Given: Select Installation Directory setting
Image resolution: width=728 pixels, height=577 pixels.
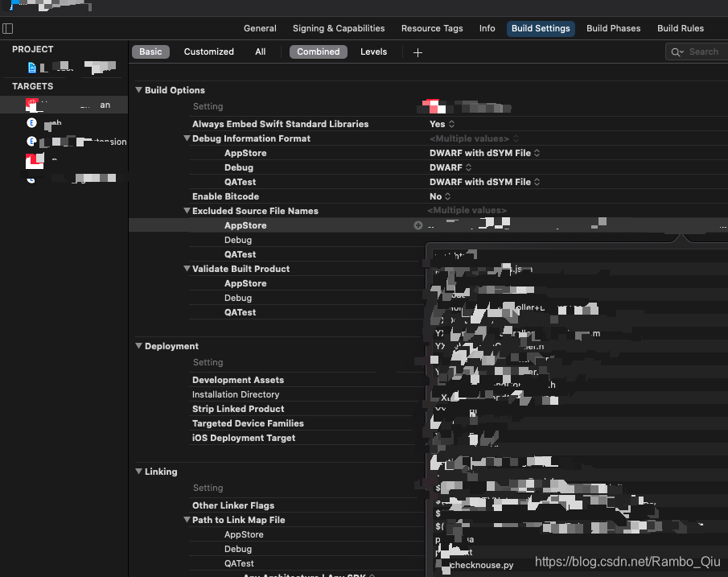Looking at the screenshot, I should coord(236,394).
